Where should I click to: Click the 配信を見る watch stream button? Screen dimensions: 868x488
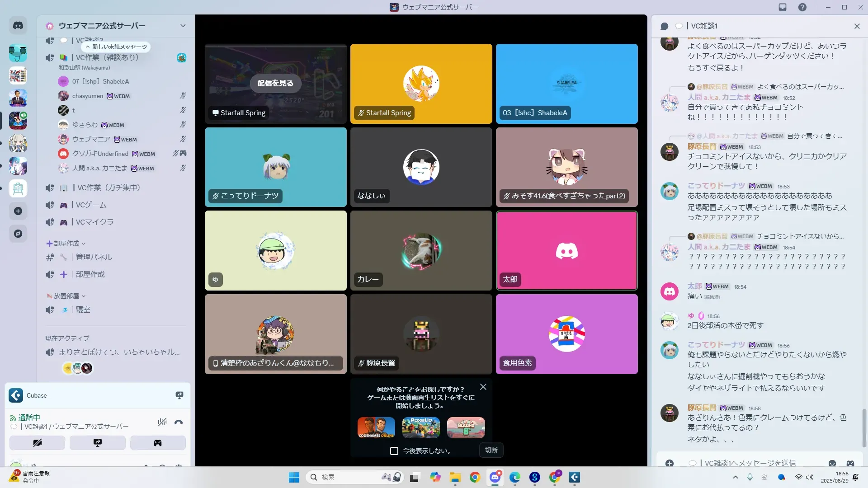(275, 83)
